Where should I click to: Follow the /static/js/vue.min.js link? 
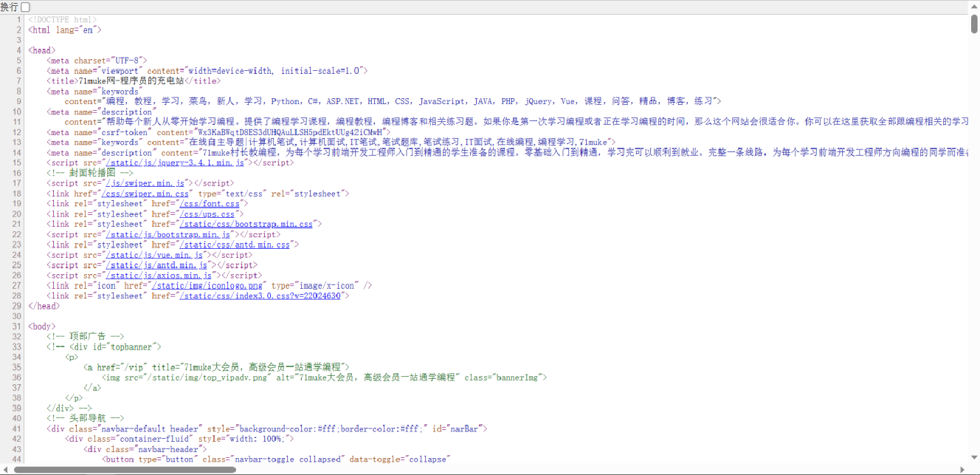coord(154,255)
